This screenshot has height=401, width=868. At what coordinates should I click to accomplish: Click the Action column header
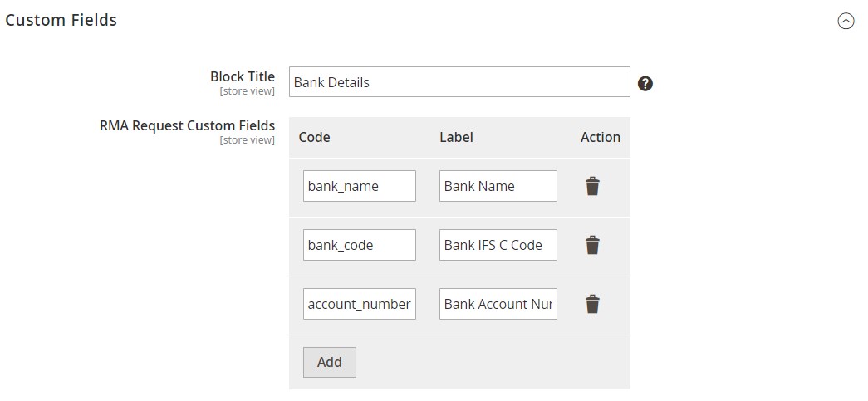click(600, 137)
